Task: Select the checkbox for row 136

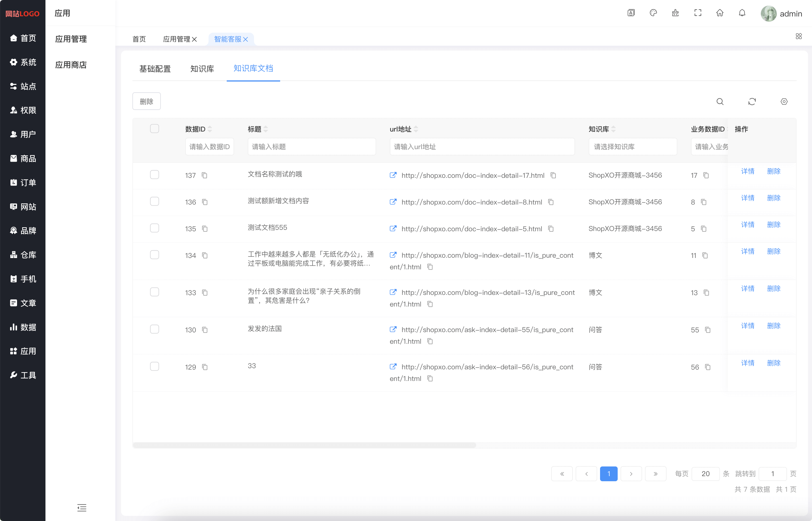Action: pos(154,201)
